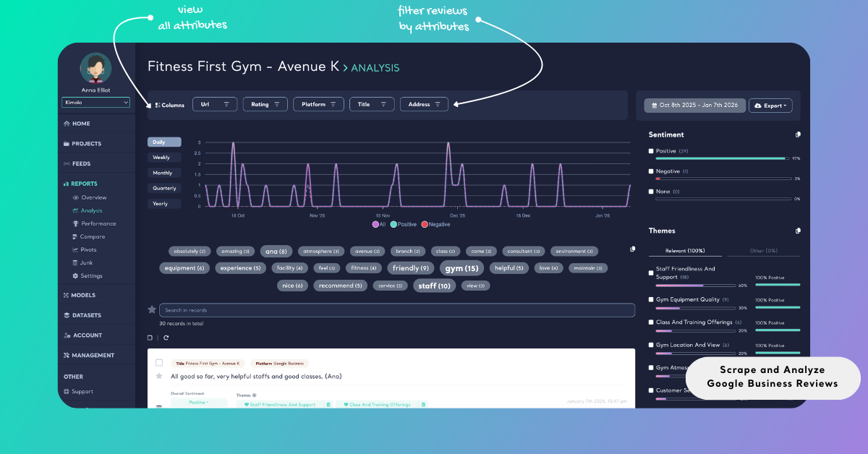This screenshot has height=454, width=868.
Task: Delete the Class And Training Offerings theme tag
Action: pos(423,405)
